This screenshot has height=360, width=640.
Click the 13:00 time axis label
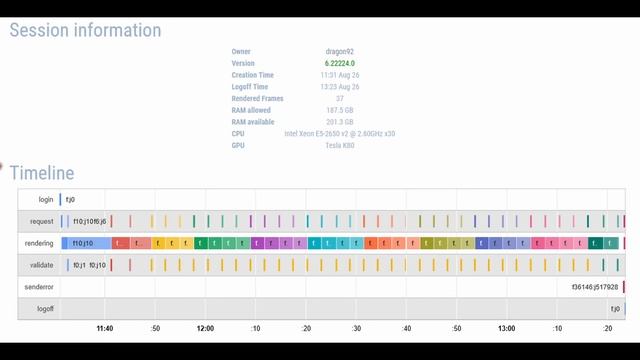tap(507, 329)
